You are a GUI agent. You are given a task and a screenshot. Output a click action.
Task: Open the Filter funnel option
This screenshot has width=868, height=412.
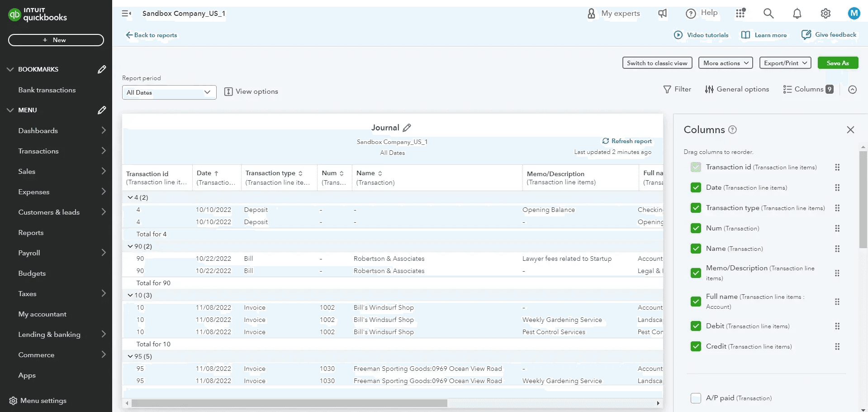(x=677, y=89)
